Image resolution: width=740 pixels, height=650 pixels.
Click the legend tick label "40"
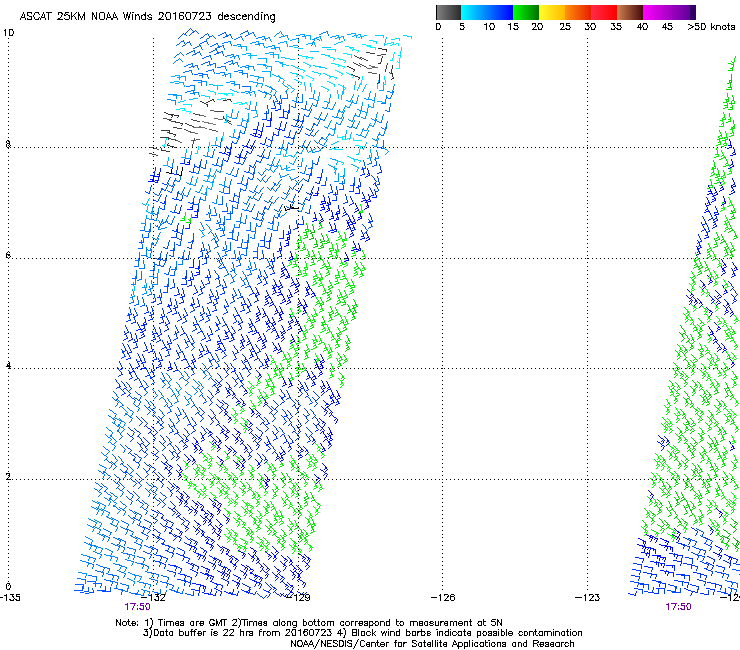coord(642,27)
